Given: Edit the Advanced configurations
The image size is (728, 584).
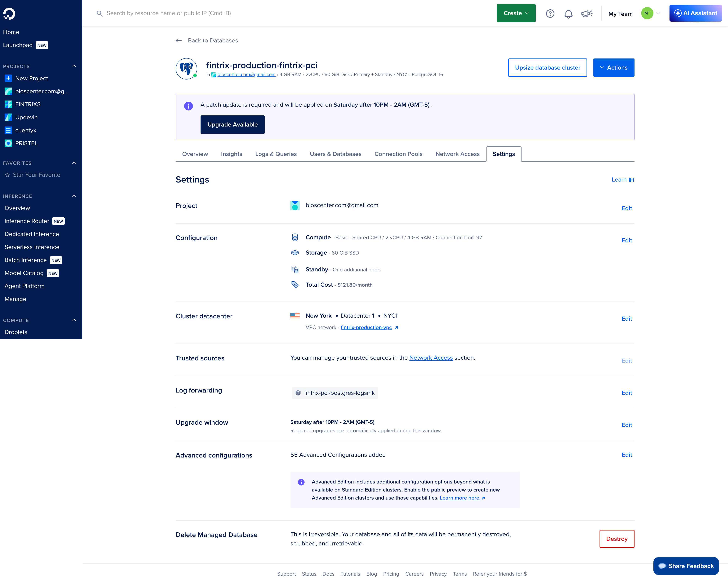Looking at the screenshot, I should [627, 455].
